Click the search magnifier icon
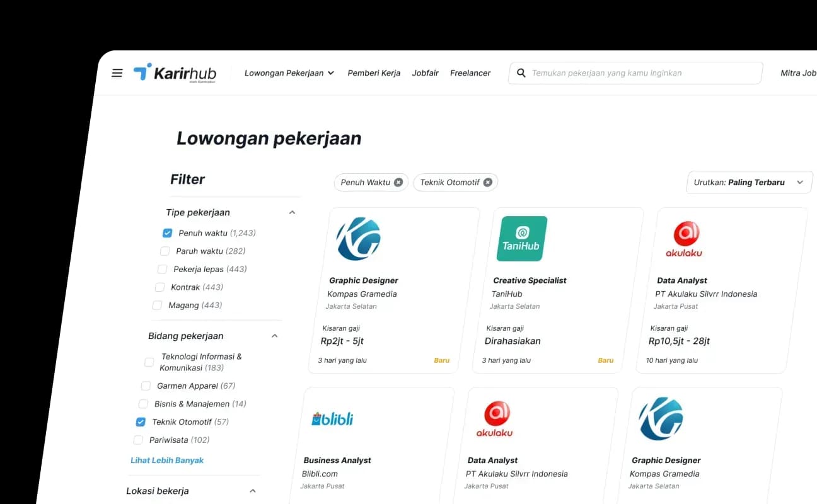The height and width of the screenshot is (504, 817). click(x=521, y=73)
